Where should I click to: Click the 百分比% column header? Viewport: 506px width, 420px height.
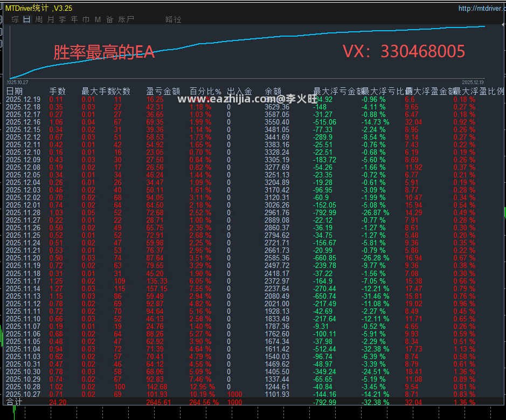(205, 91)
